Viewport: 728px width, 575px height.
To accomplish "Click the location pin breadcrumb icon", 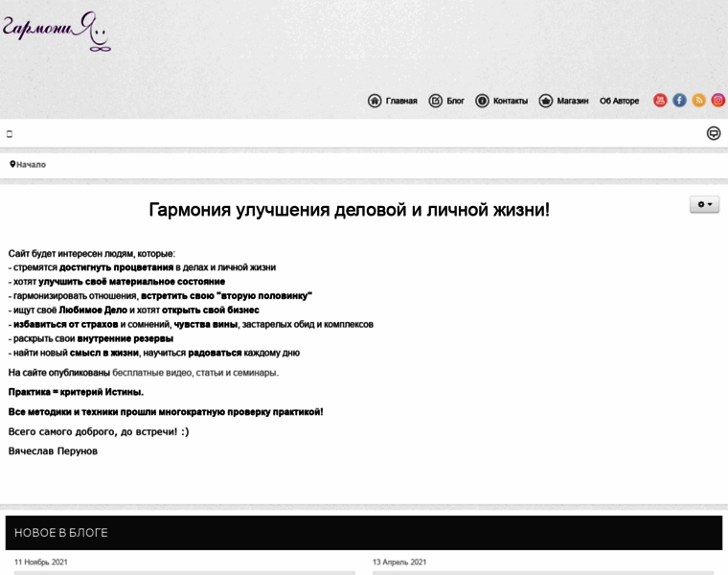I will 12,164.
